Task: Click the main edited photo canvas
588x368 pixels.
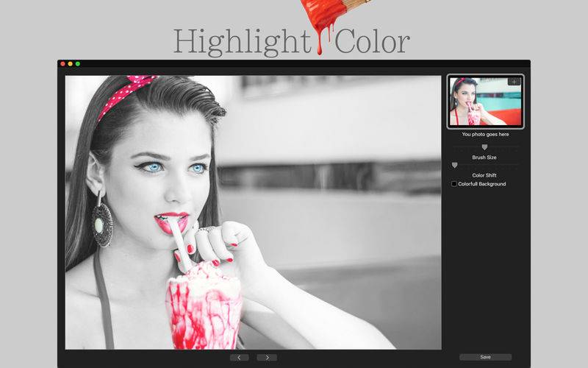Action: pos(253,213)
